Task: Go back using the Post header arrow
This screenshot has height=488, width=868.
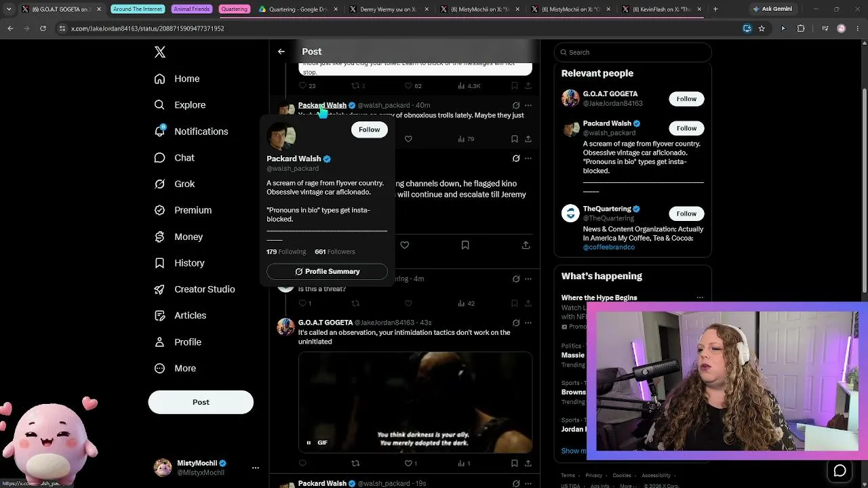Action: (281, 52)
